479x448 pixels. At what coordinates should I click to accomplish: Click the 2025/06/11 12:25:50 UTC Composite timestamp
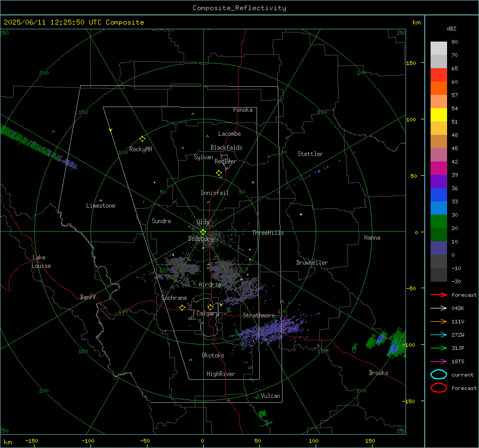tap(73, 22)
